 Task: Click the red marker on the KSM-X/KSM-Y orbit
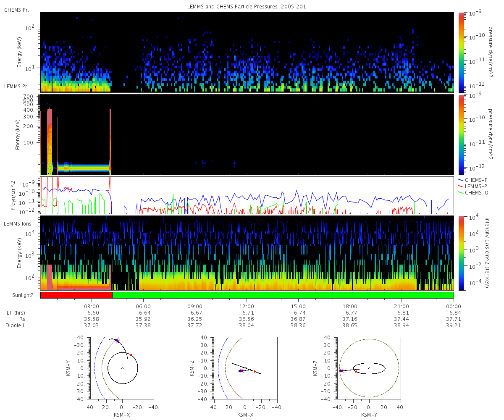tap(131, 355)
